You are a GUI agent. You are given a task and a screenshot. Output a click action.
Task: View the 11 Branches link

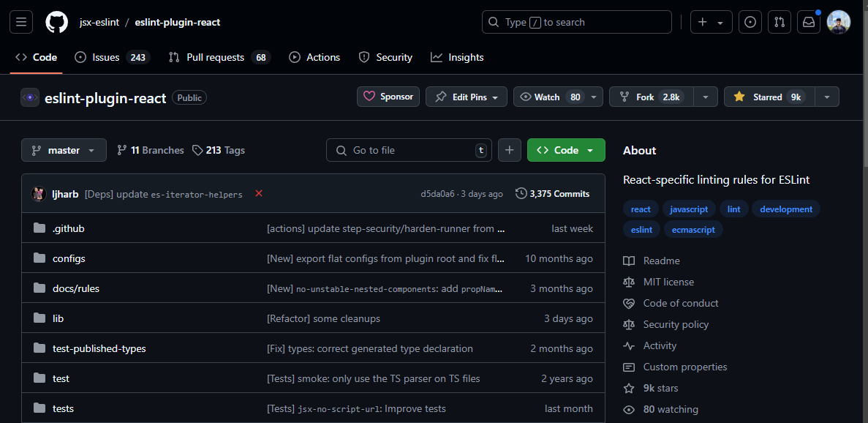pos(151,150)
